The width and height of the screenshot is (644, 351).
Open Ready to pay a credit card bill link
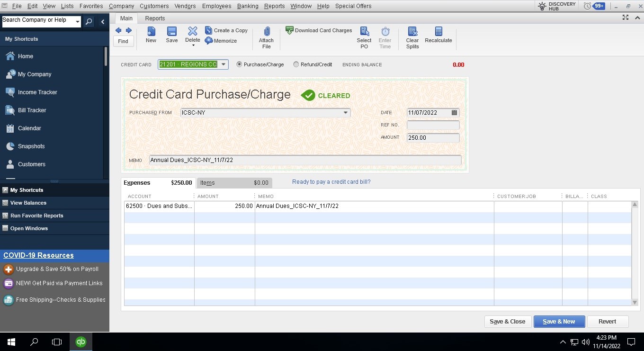click(331, 182)
